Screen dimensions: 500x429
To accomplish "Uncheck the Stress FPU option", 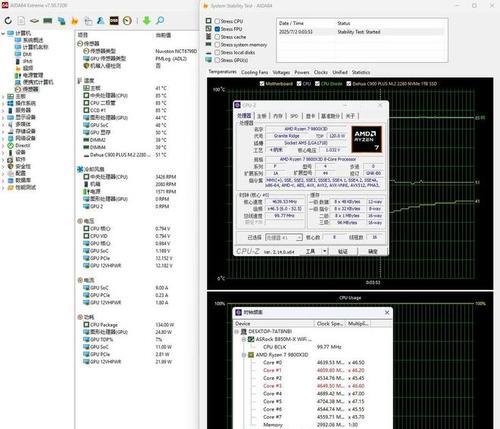I will [217, 29].
